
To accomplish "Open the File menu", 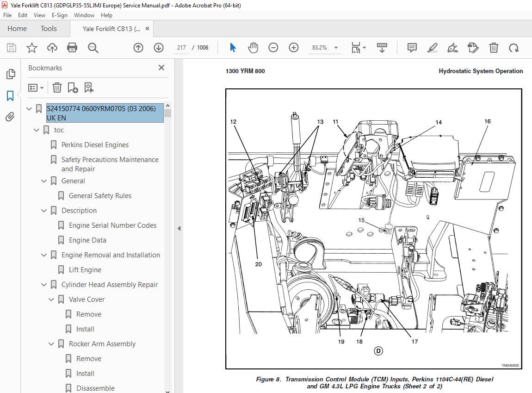I will point(7,15).
